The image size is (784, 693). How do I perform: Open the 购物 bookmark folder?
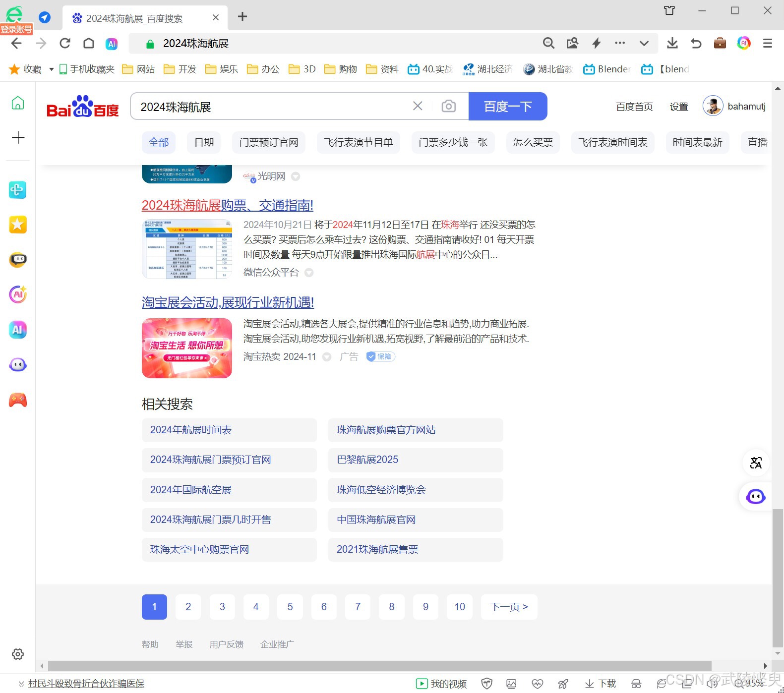click(x=341, y=69)
